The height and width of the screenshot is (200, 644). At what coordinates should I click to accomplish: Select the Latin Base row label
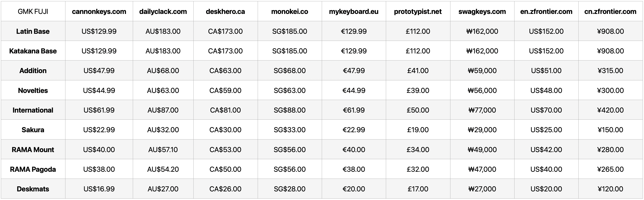pos(33,31)
